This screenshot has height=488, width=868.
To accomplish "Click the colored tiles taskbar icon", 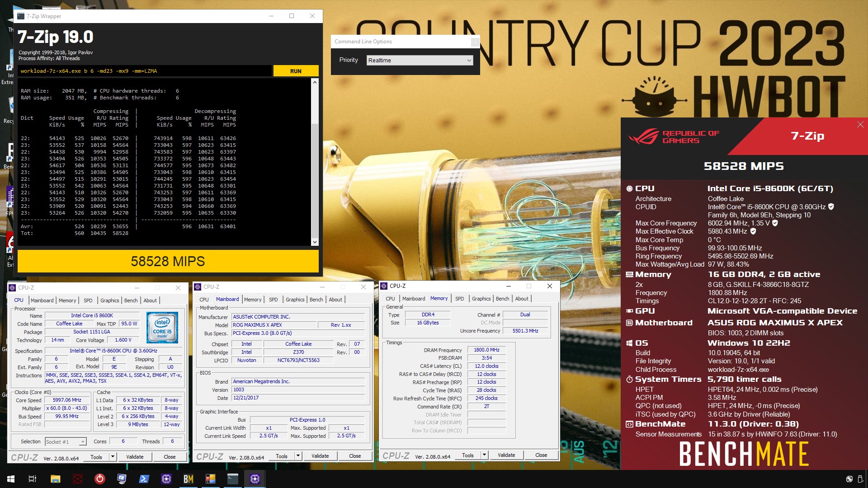I will coord(210,479).
